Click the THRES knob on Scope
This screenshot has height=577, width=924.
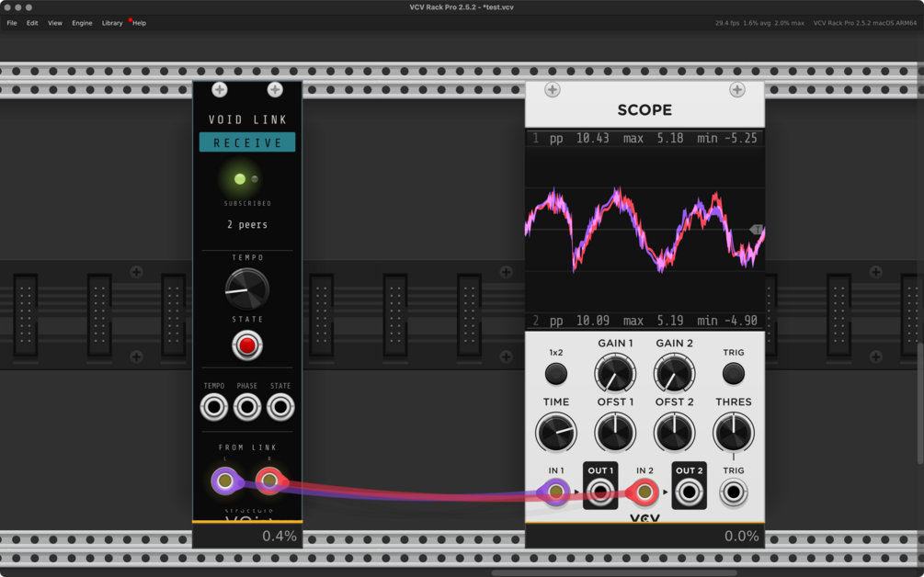point(733,432)
